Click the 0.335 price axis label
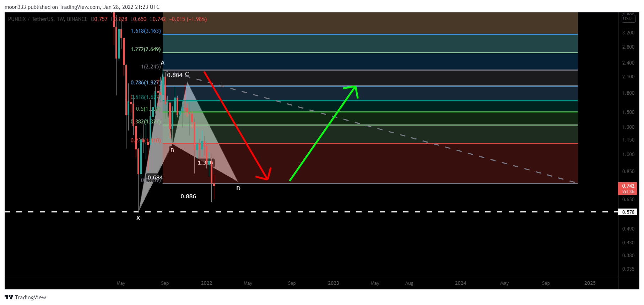 [628, 269]
